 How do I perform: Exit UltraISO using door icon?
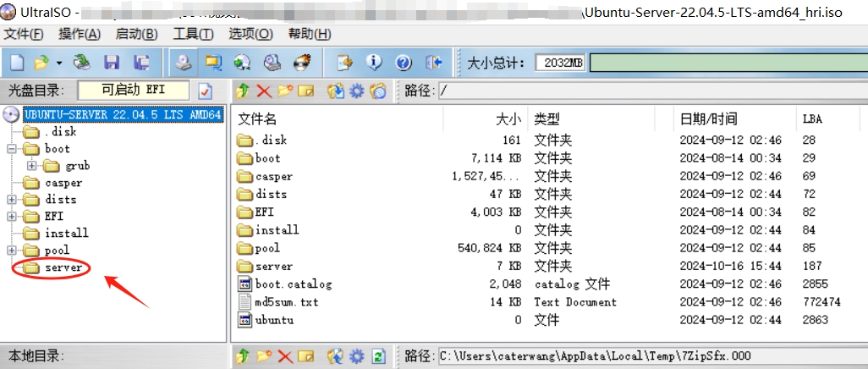(433, 63)
